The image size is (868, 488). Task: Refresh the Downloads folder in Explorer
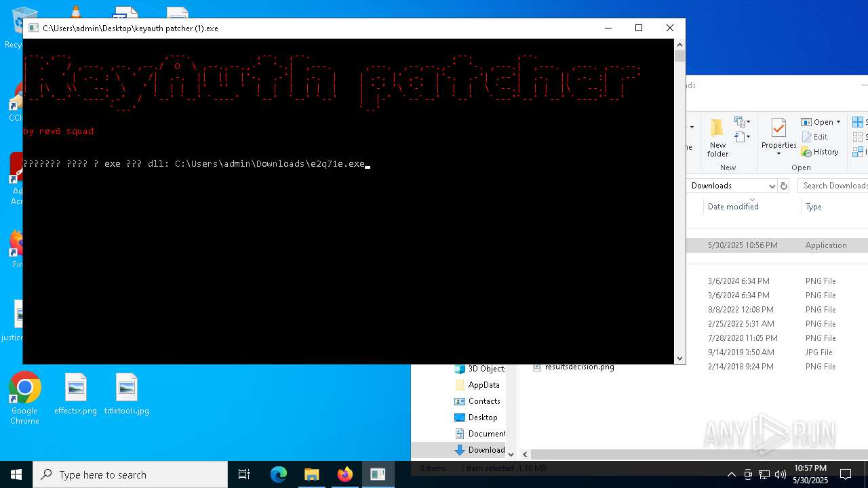[x=784, y=186]
